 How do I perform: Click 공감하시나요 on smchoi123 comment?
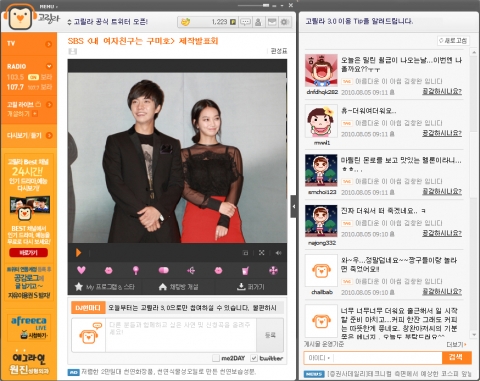[x=442, y=192]
